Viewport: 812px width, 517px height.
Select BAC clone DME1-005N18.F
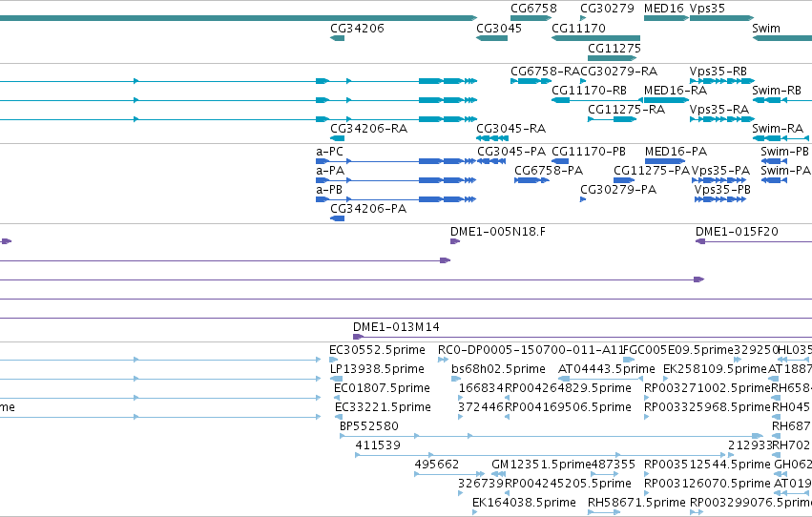point(455,241)
